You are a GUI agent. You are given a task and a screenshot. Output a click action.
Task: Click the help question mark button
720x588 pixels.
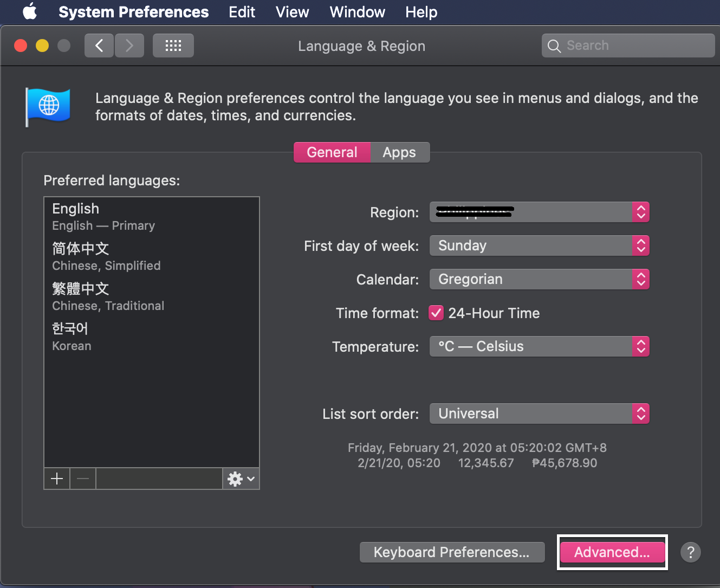(690, 552)
